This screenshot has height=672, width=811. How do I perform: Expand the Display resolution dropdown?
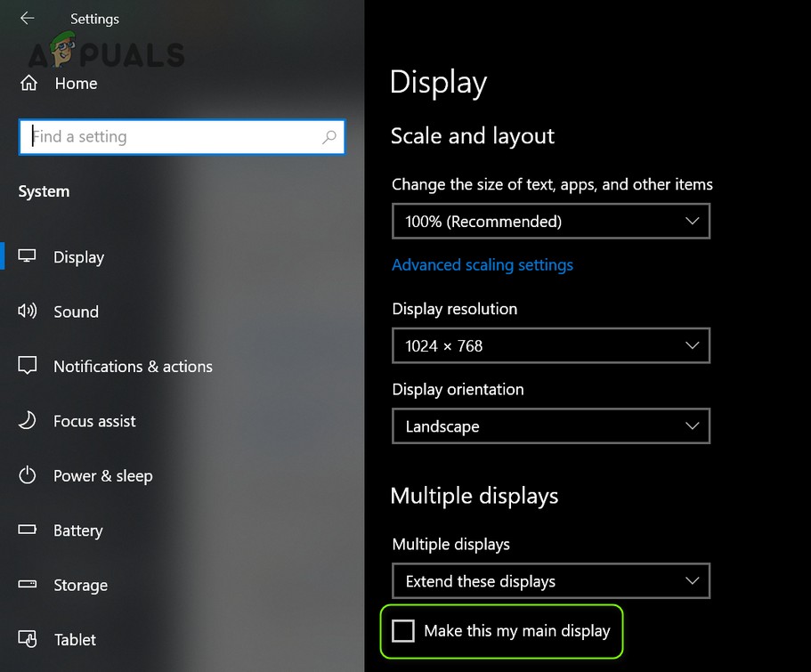(550, 345)
